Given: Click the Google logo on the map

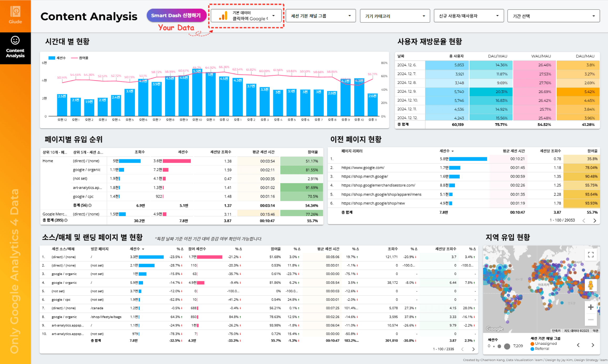Looking at the screenshot, I should [495, 329].
